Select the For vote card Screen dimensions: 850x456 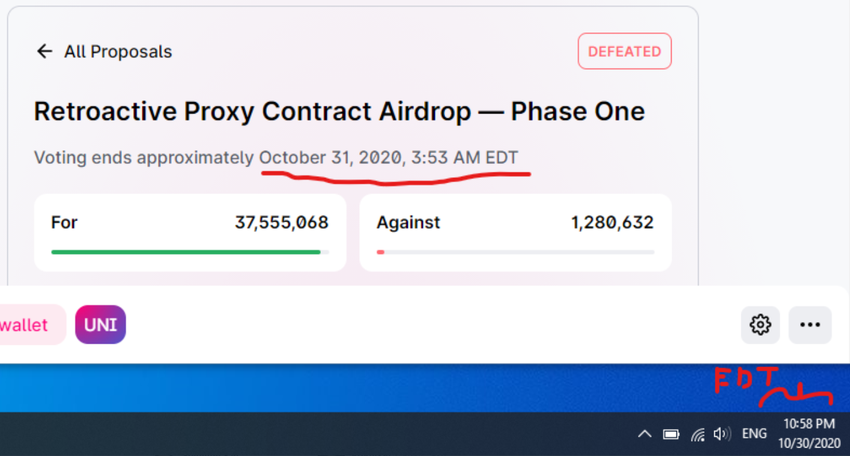click(190, 232)
